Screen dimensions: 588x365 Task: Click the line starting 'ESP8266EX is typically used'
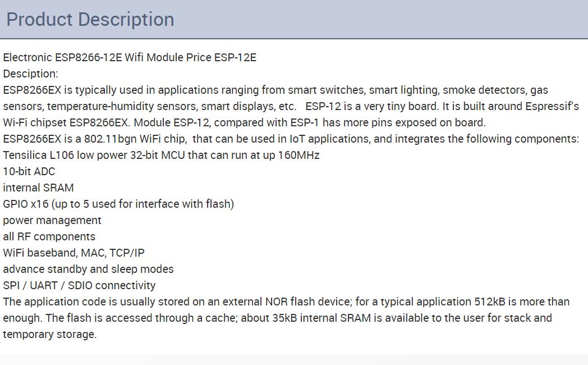pos(275,90)
